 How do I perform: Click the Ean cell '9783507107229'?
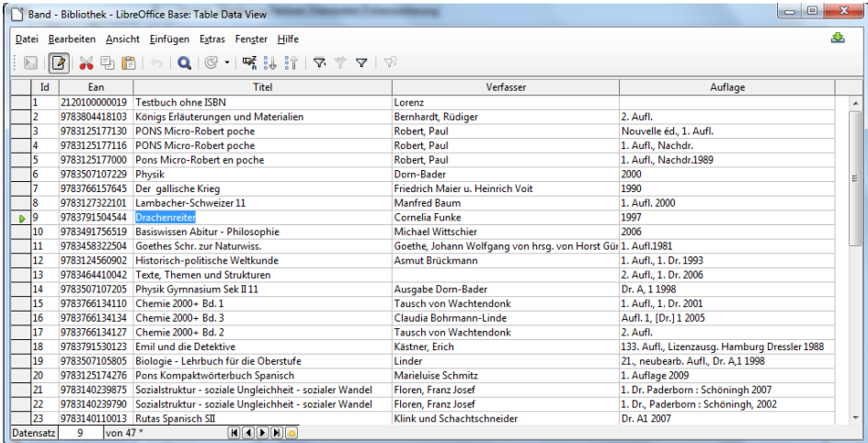(x=96, y=175)
